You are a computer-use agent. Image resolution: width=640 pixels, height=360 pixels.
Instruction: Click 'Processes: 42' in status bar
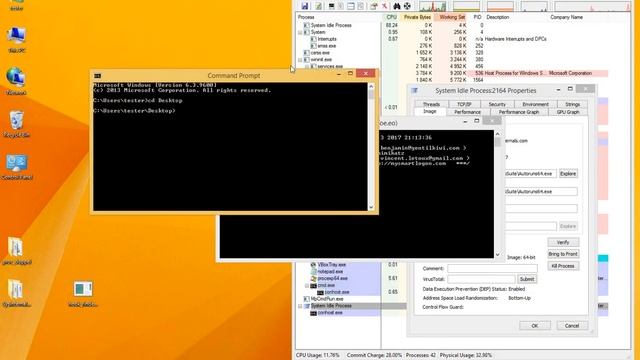coord(421,355)
